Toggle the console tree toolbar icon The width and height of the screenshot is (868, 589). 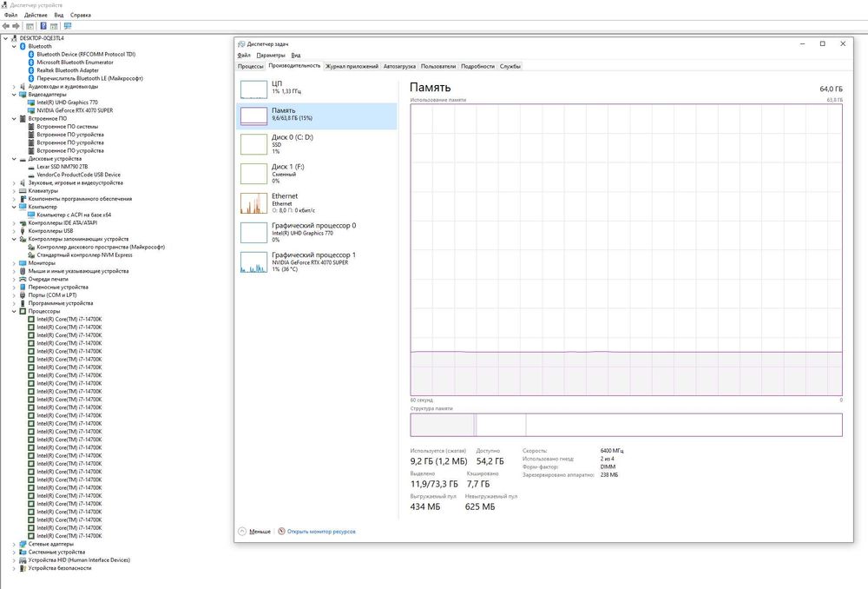[x=30, y=26]
